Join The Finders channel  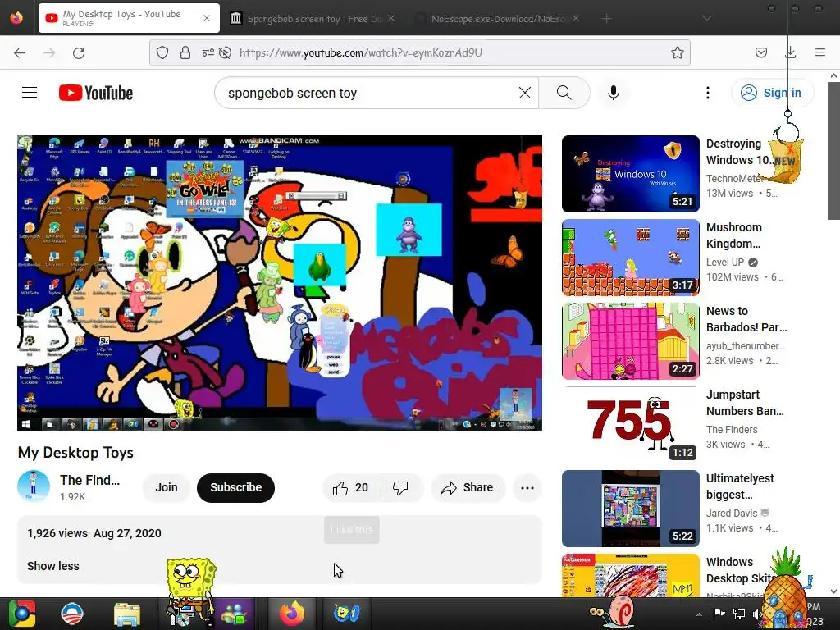166,487
